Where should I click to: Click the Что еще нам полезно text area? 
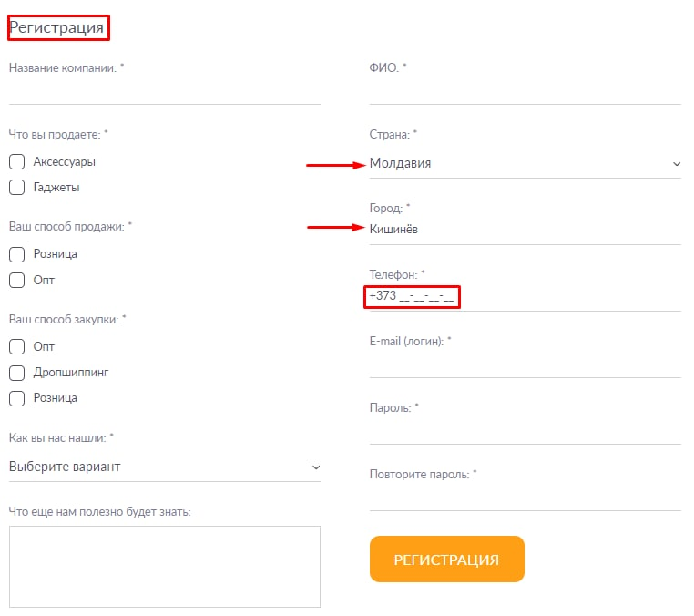[x=164, y=566]
